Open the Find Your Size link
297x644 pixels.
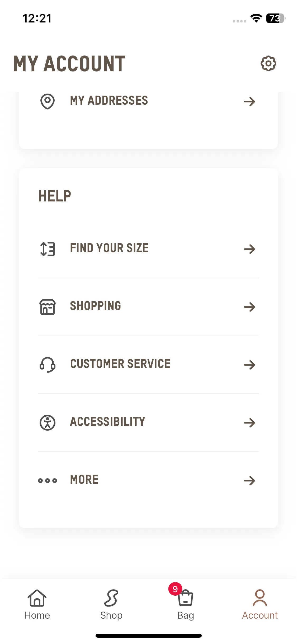[x=109, y=248]
